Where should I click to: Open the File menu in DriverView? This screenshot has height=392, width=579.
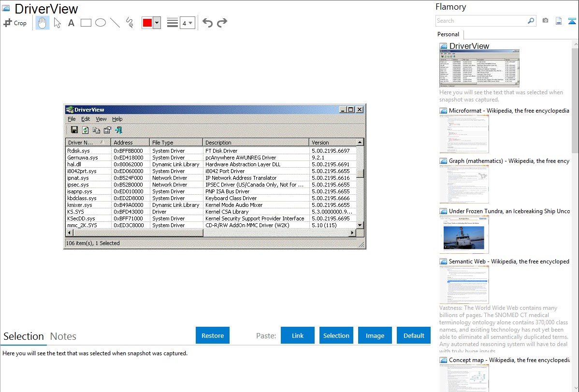click(72, 119)
